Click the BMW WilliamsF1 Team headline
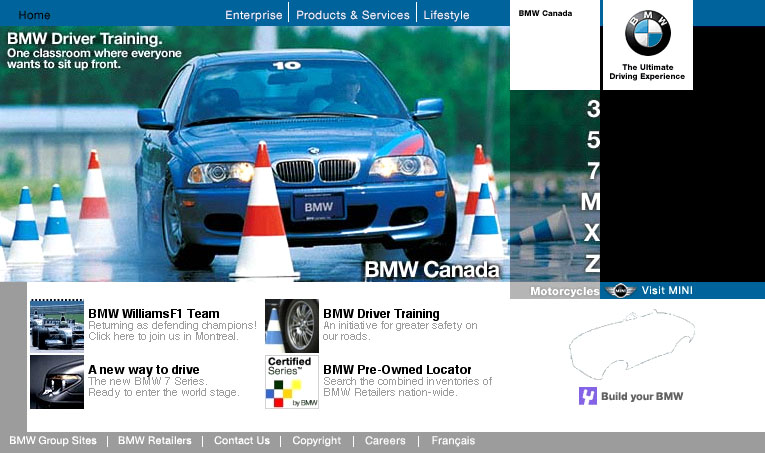 154,314
